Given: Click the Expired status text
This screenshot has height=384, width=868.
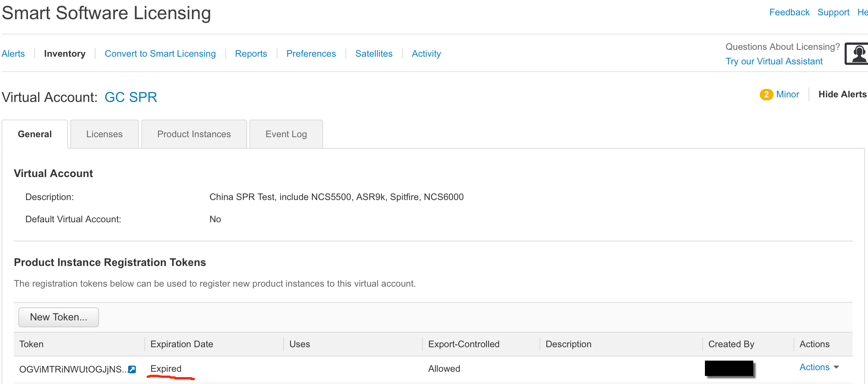Looking at the screenshot, I should pyautogui.click(x=166, y=369).
